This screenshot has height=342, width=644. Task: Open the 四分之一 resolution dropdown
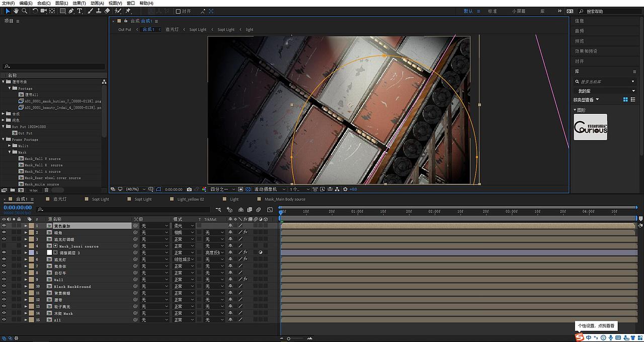(222, 189)
